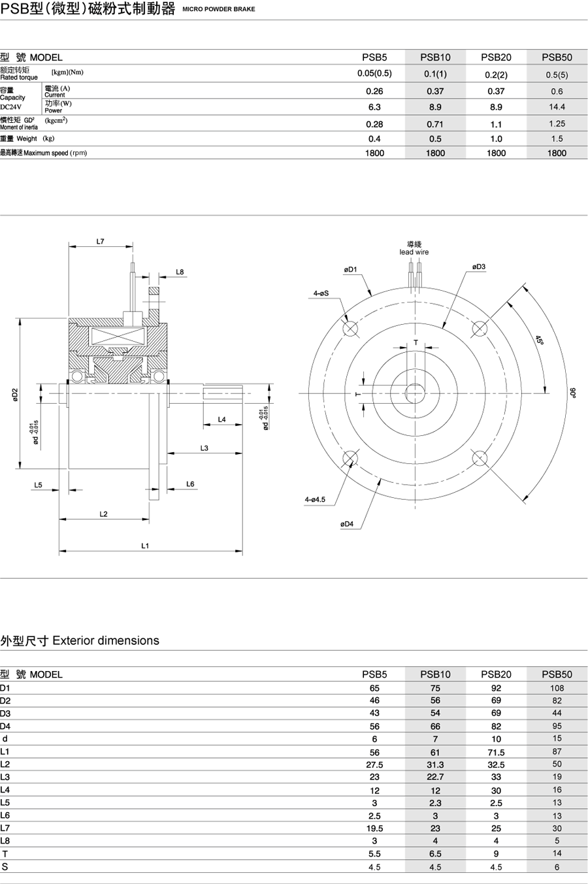The height and width of the screenshot is (884, 588).
Task: Click the 'Moment of inertia' row label
Action: (19, 127)
